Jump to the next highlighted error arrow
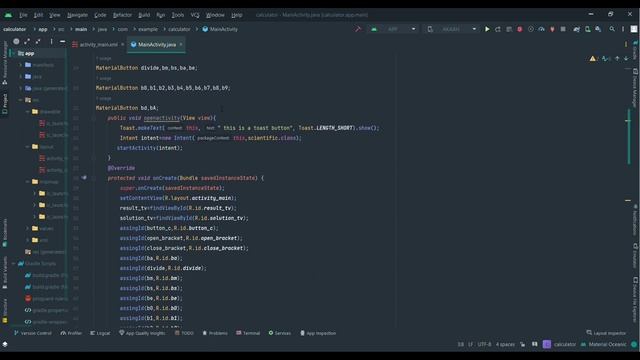Viewport: 640px width, 360px height. [x=626, y=59]
